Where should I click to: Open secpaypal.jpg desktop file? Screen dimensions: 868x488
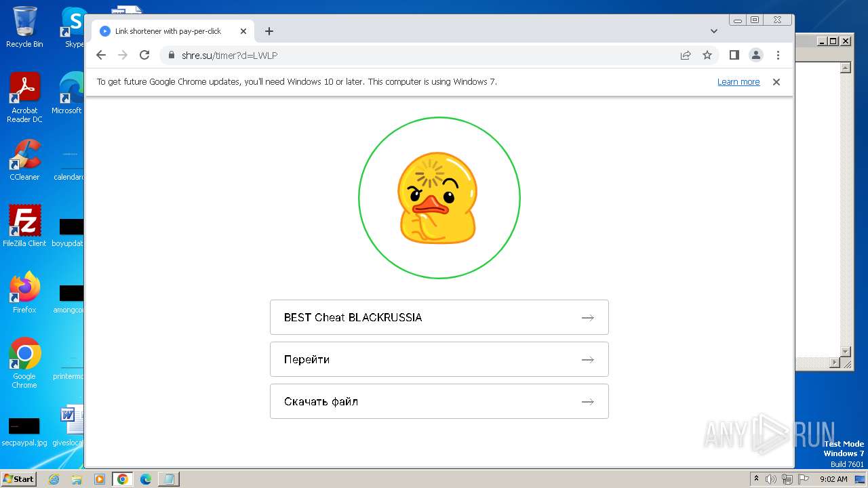pyautogui.click(x=24, y=432)
